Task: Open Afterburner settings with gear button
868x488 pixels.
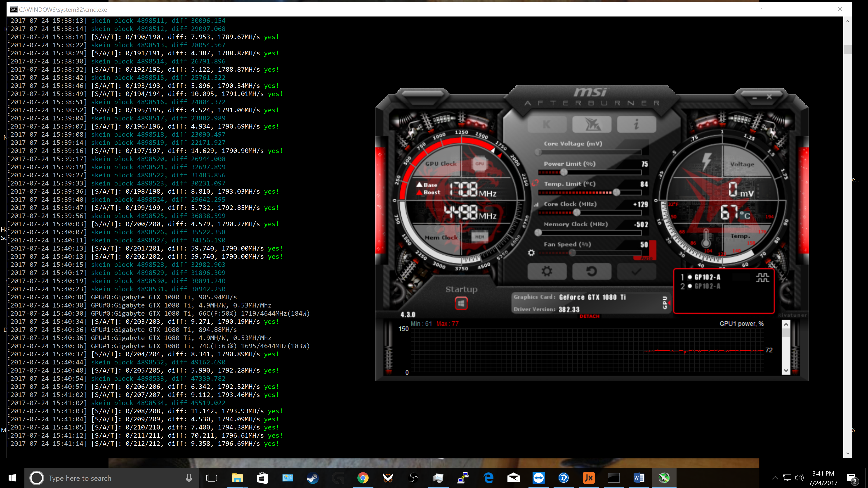Action: (547, 271)
